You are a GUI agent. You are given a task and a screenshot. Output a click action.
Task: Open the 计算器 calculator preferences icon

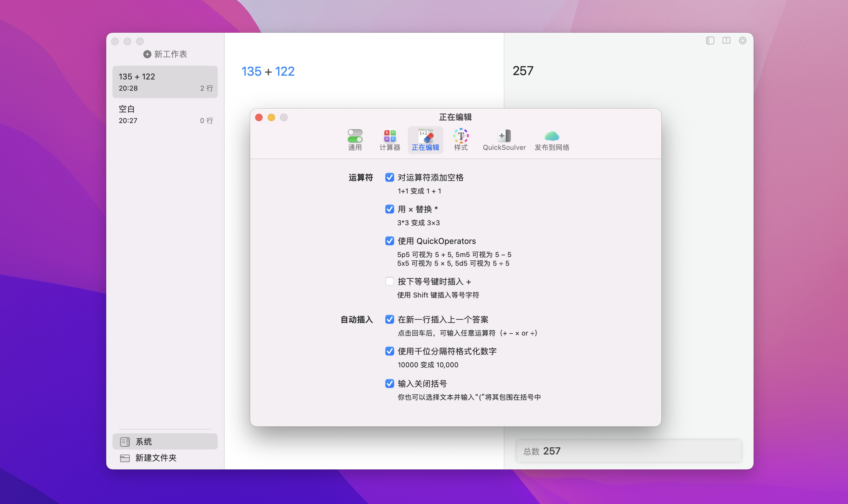[389, 139]
